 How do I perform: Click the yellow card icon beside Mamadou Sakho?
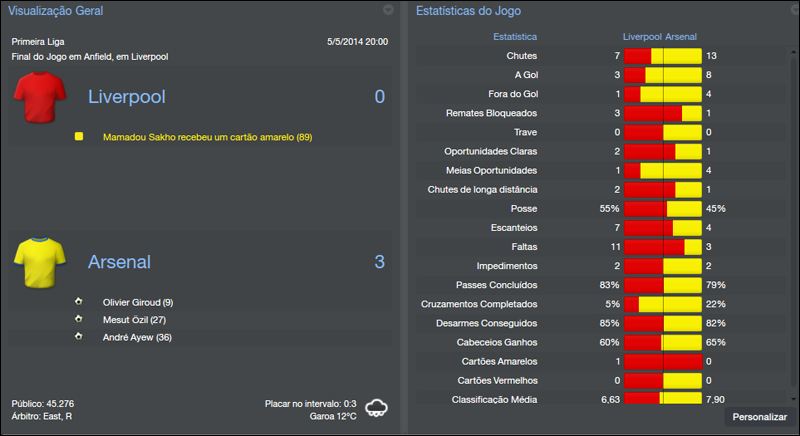(79, 136)
